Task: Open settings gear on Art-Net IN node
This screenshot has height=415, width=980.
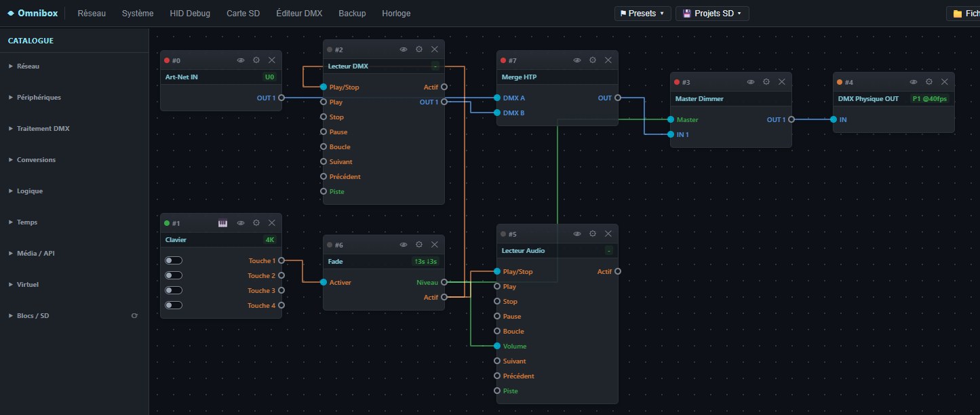Action: pos(256,60)
